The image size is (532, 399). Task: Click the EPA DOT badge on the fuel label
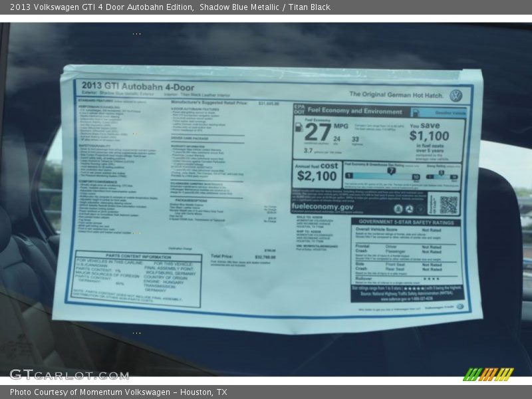(x=299, y=109)
